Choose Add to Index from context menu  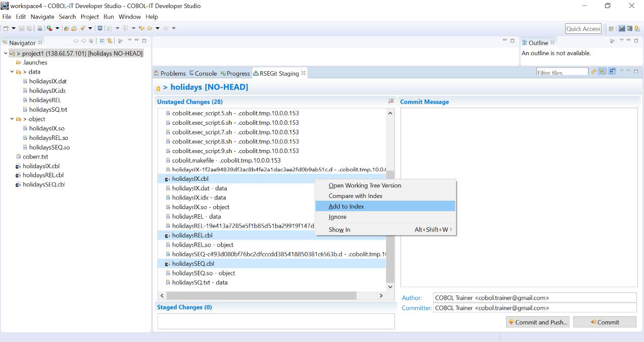point(346,206)
